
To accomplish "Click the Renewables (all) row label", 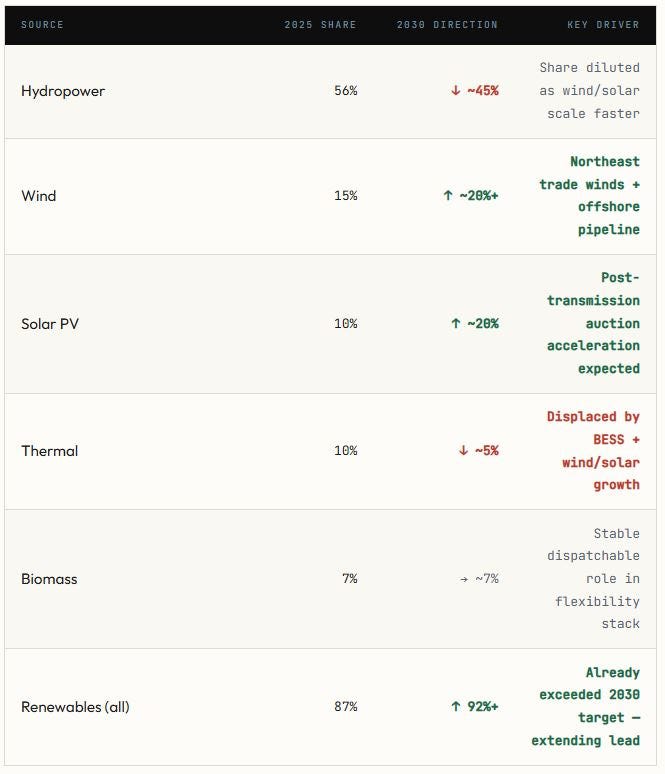I will coord(75,707).
